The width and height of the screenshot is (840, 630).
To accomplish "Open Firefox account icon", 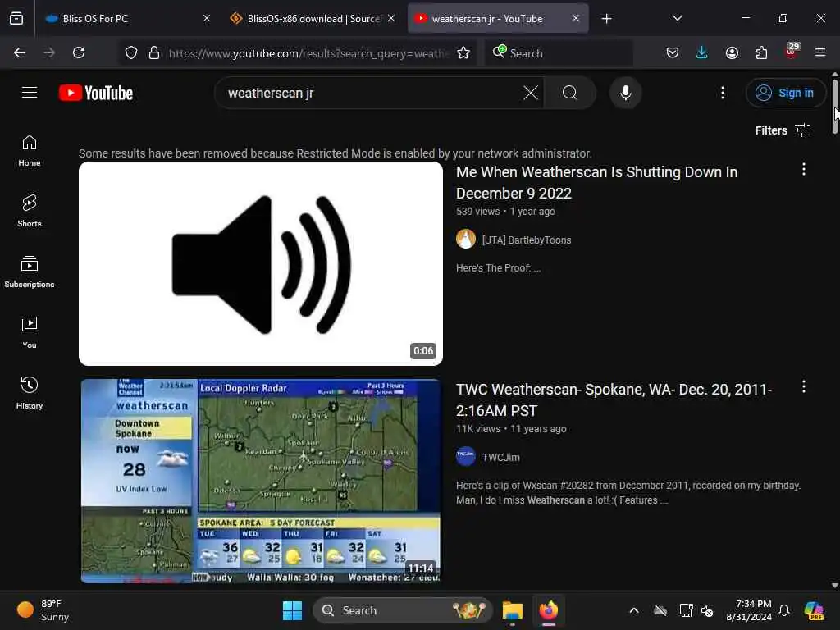I will [732, 52].
